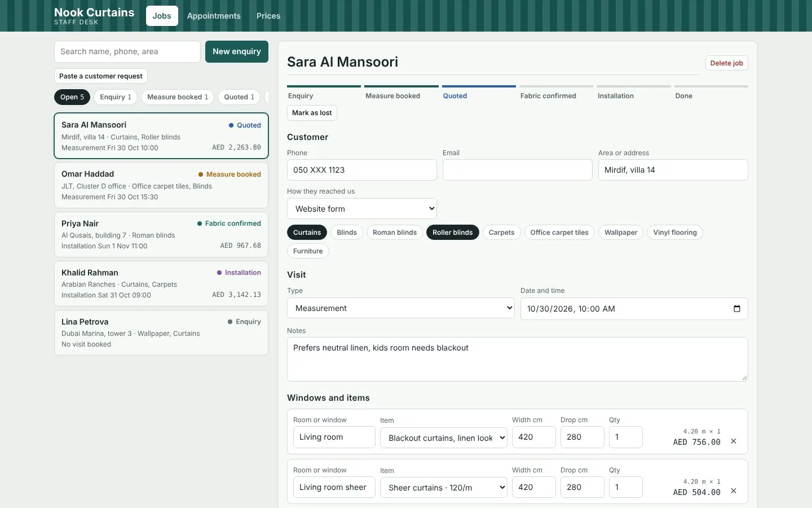
Task: Toggle the Office carpet tiles chip
Action: click(x=559, y=233)
